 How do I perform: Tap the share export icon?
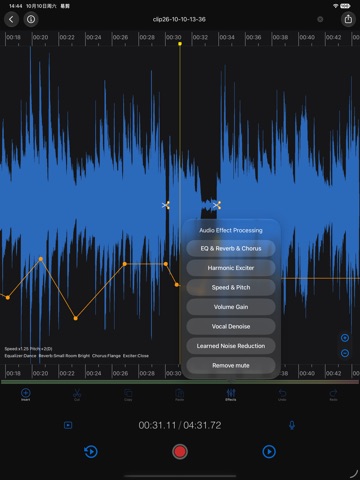348,19
